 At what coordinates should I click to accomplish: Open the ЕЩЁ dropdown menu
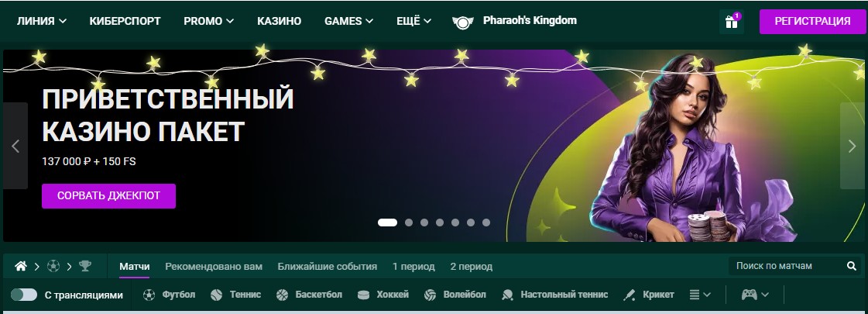(414, 21)
